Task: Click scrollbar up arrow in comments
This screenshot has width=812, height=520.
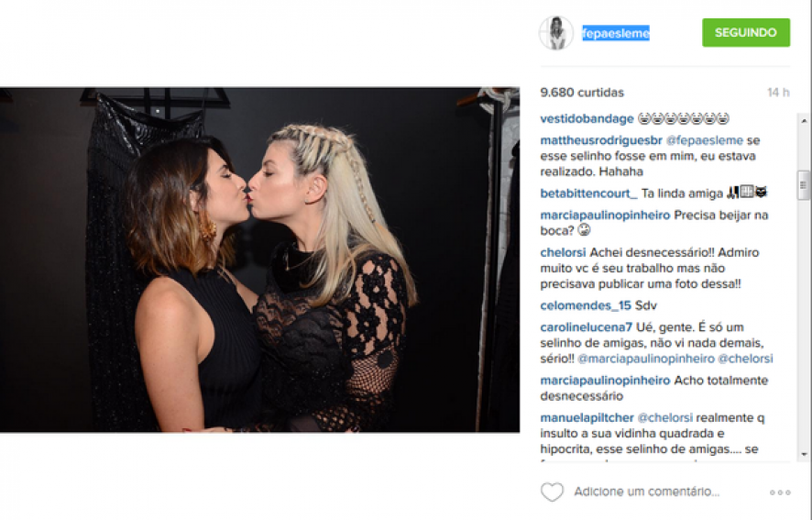Action: point(804,121)
